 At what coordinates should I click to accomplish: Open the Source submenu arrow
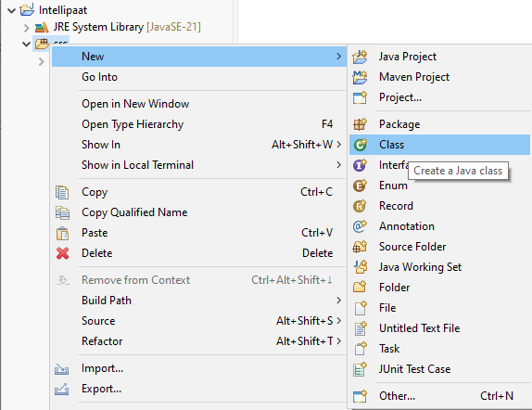tap(338, 321)
